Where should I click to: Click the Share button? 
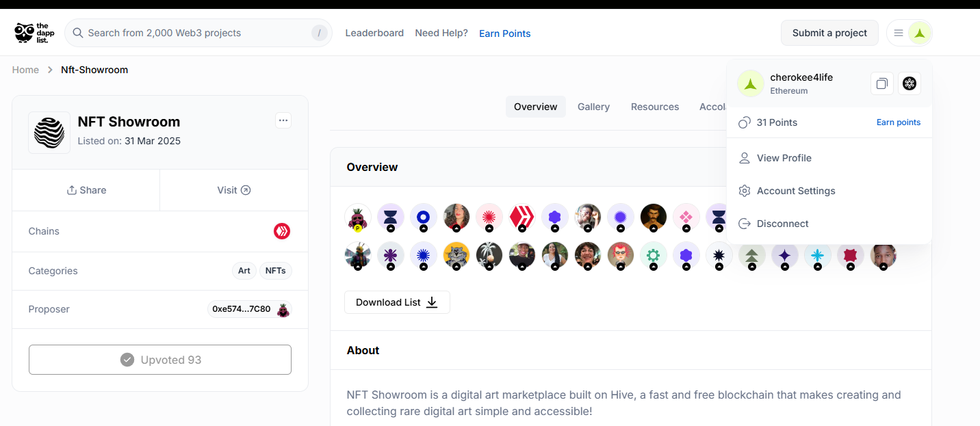(86, 190)
